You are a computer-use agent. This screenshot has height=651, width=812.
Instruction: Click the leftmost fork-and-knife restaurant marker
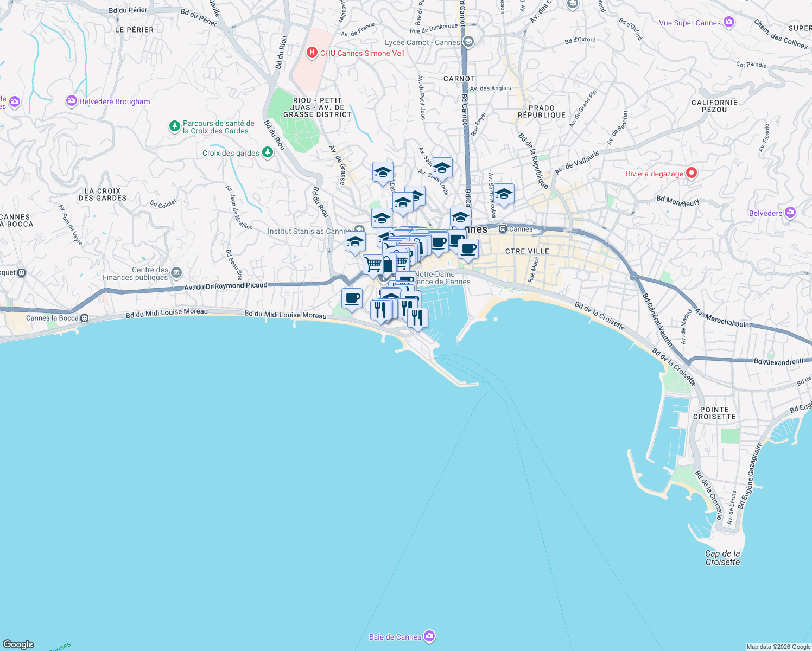pos(380,311)
